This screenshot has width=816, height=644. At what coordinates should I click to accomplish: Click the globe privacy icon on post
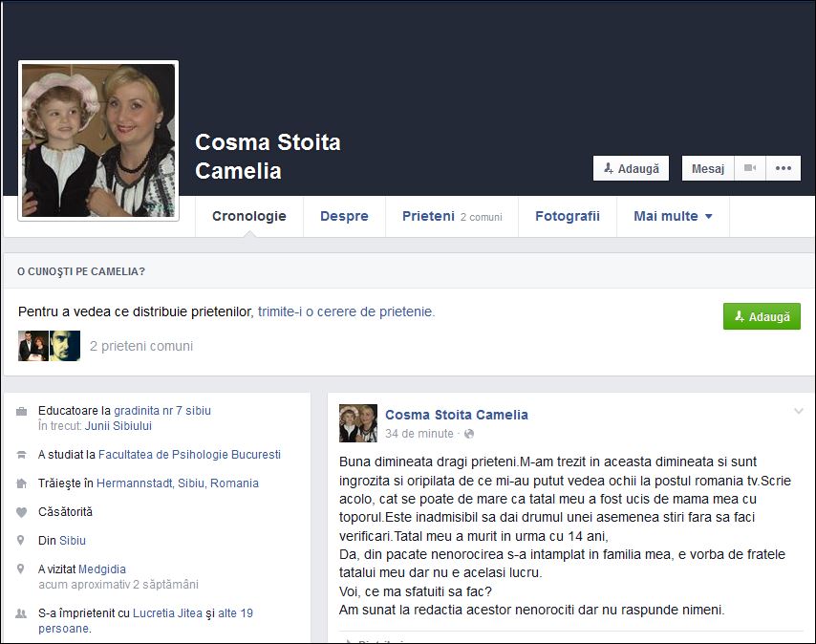pyautogui.click(x=468, y=434)
